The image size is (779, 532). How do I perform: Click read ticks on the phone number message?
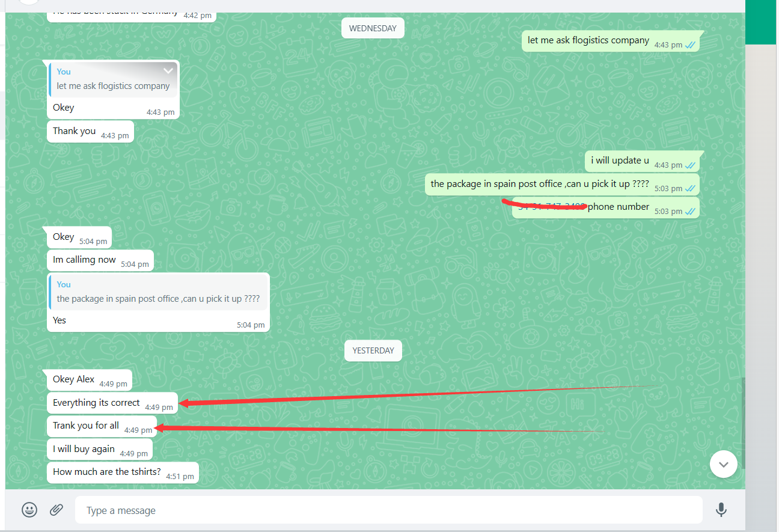(691, 212)
